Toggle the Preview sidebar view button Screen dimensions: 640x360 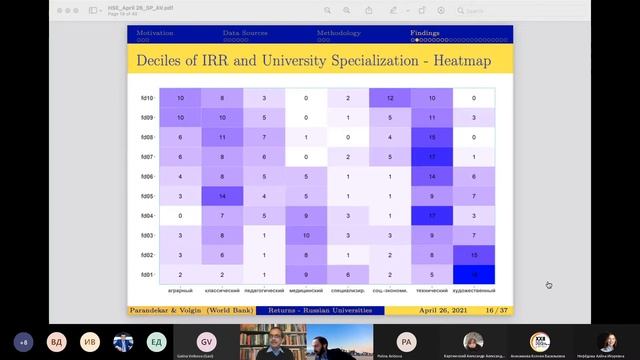(93, 11)
